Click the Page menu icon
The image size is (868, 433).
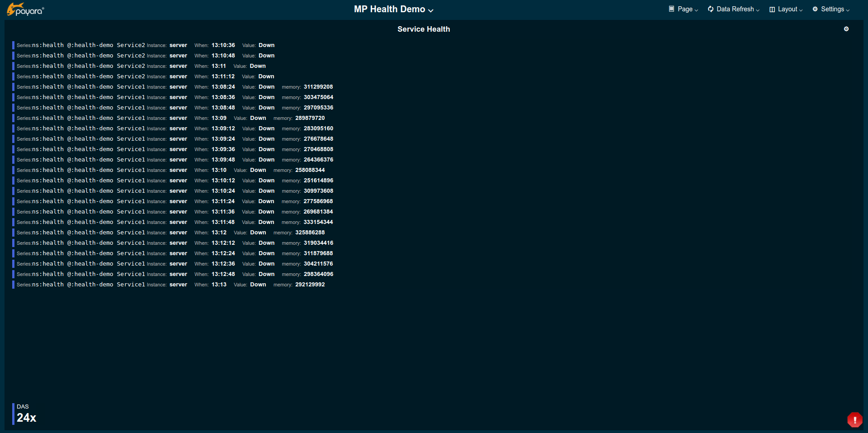pyautogui.click(x=671, y=9)
